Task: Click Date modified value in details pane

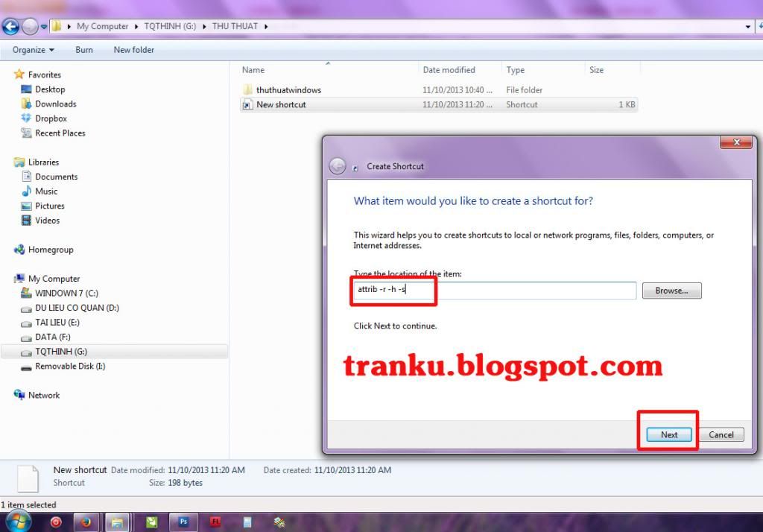Action: click(206, 470)
